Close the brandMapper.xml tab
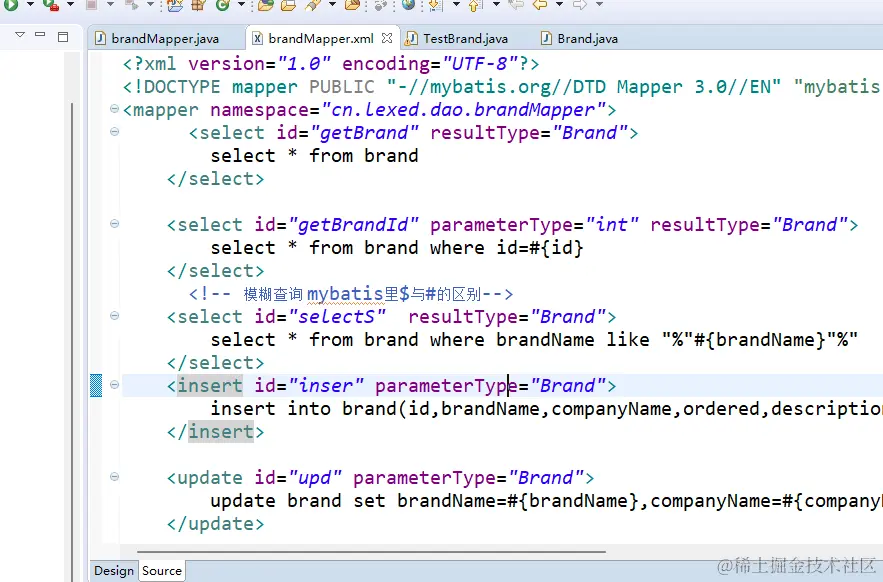 [x=386, y=38]
